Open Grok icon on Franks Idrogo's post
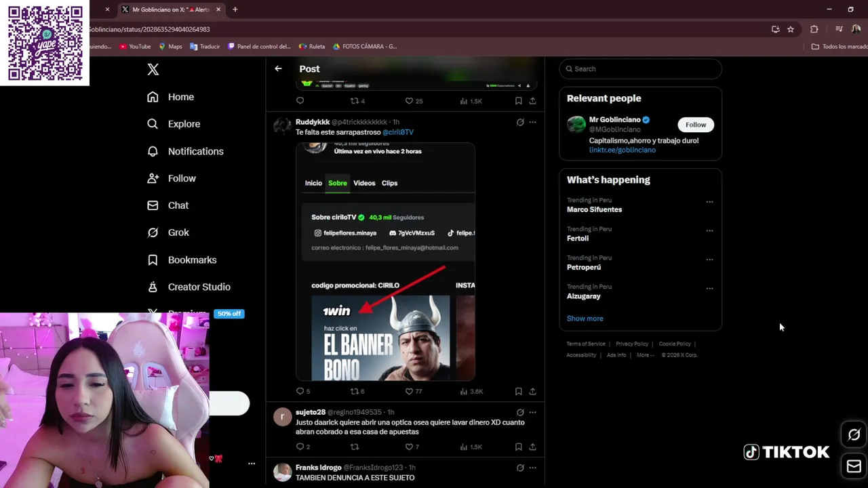This screenshot has width=868, height=488. coord(520,468)
